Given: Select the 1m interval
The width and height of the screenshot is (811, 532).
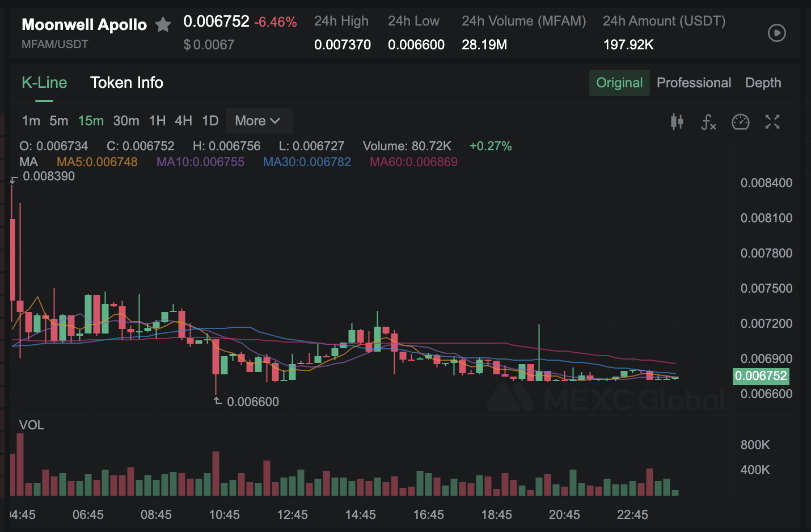Looking at the screenshot, I should click(x=31, y=121).
